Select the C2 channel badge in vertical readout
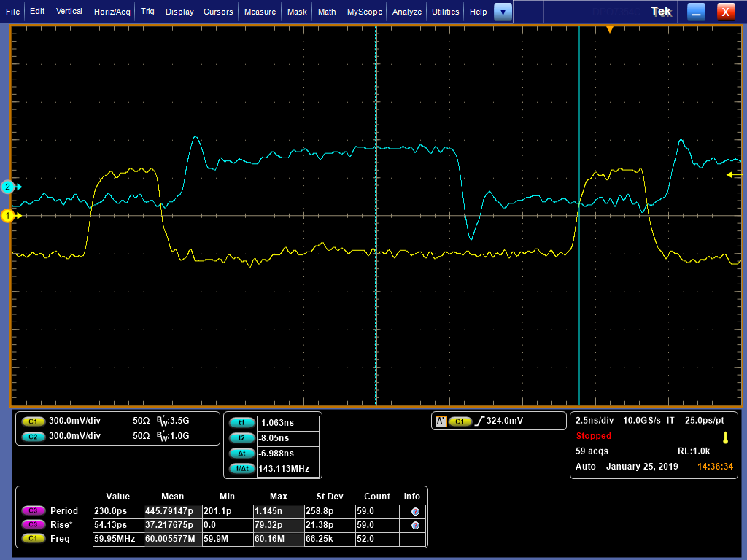The height and width of the screenshot is (560, 747). [x=33, y=437]
